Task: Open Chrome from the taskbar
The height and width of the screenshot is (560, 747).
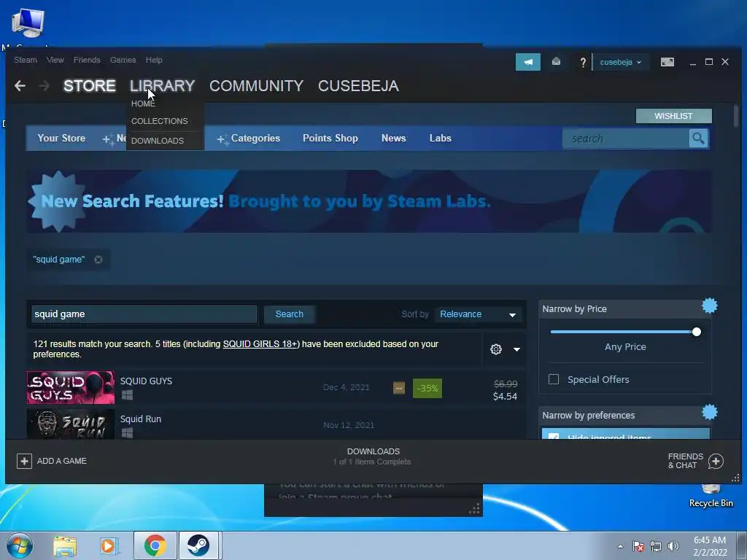Action: pyautogui.click(x=155, y=545)
